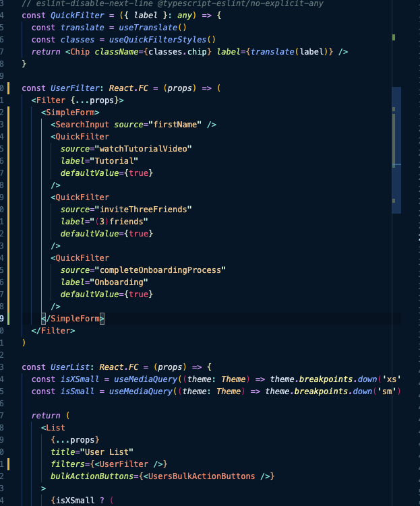Click UserFilter name in const declaration

(x=75, y=88)
